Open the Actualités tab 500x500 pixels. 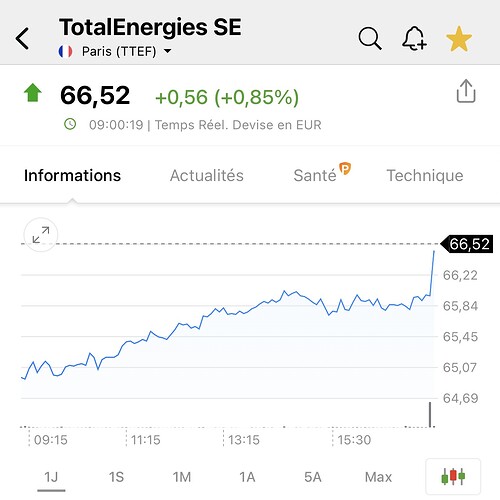click(207, 175)
